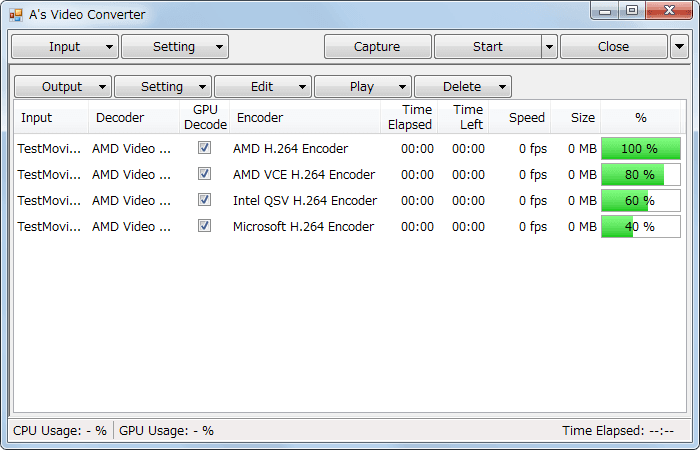Toggle GPU Decode for Intel QSV row
This screenshot has width=700, height=450.
click(204, 200)
